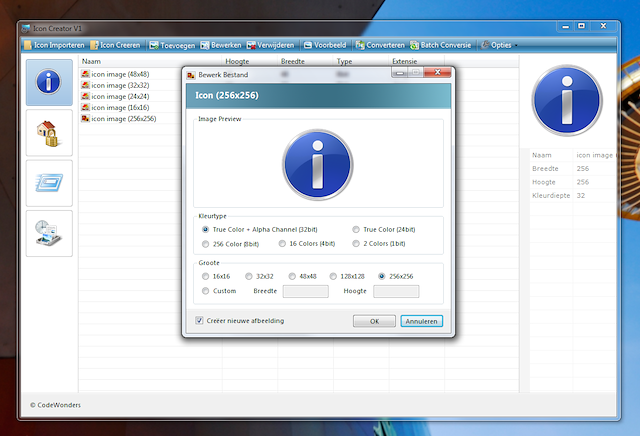Choose Bewerken in the toolbar
The image size is (640, 436).
pyautogui.click(x=221, y=45)
